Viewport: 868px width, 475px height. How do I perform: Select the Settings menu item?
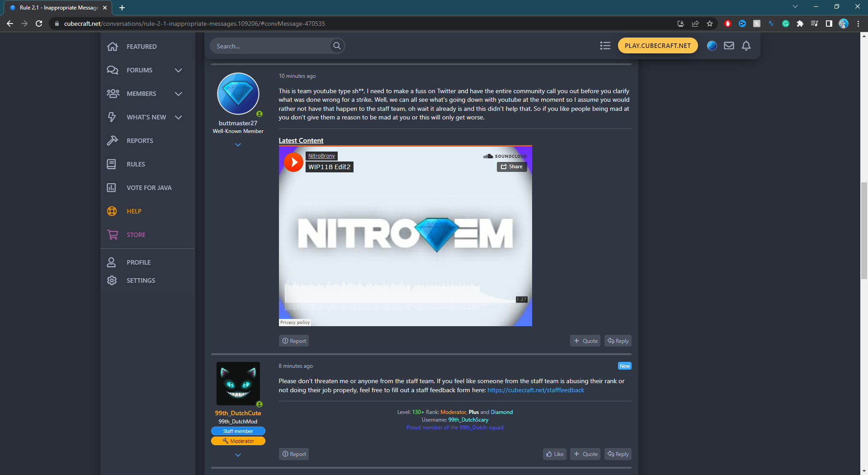[141, 280]
